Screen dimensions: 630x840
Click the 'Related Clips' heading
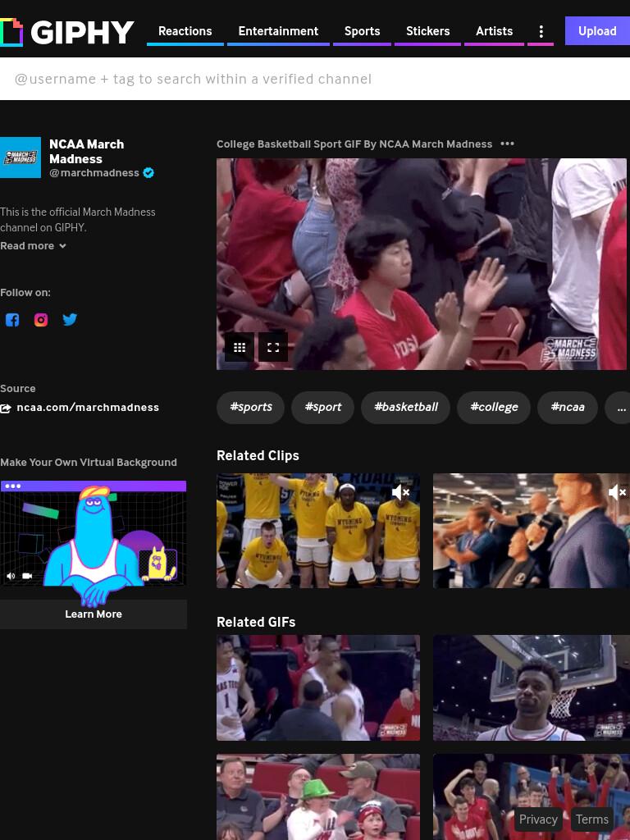pos(258,455)
